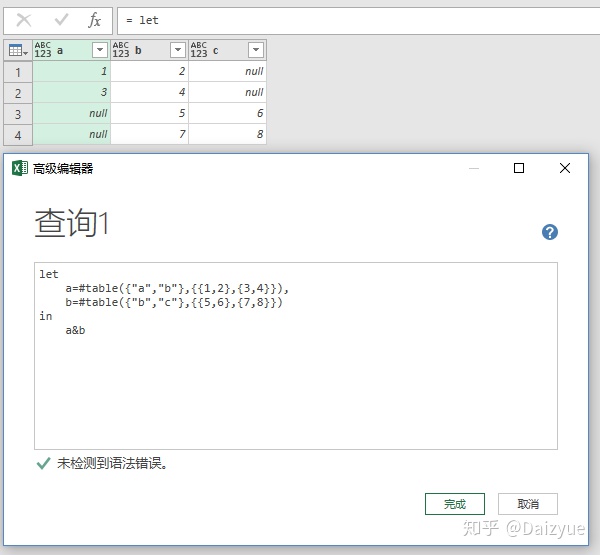Confirm the formula with the checkmark icon

coord(61,20)
